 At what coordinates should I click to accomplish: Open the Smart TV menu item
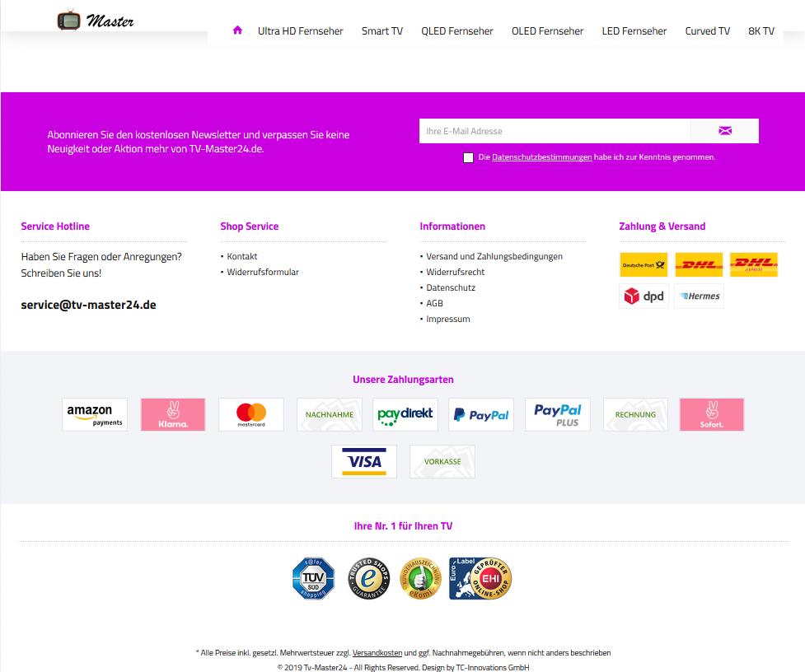click(382, 30)
